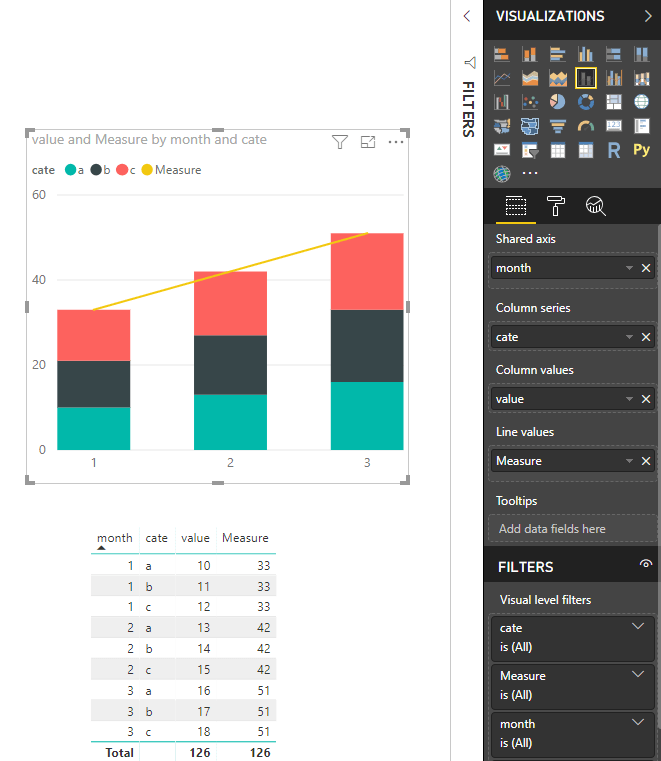Screen dimensions: 661x761
Task: Select the Line chart visual
Action: click(x=502, y=78)
